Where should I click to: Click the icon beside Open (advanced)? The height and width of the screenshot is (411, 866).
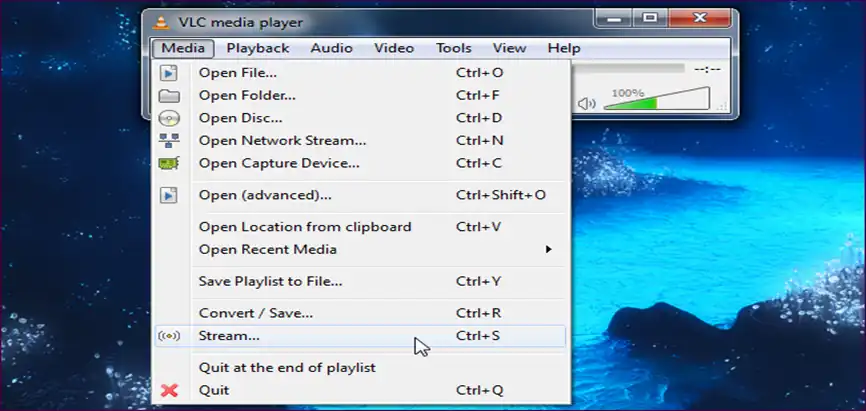(x=169, y=195)
